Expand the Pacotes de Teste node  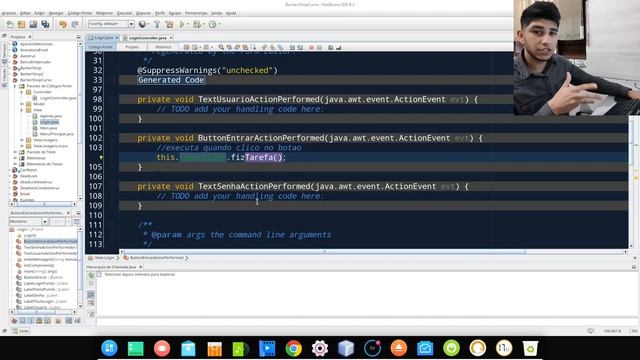(16, 152)
